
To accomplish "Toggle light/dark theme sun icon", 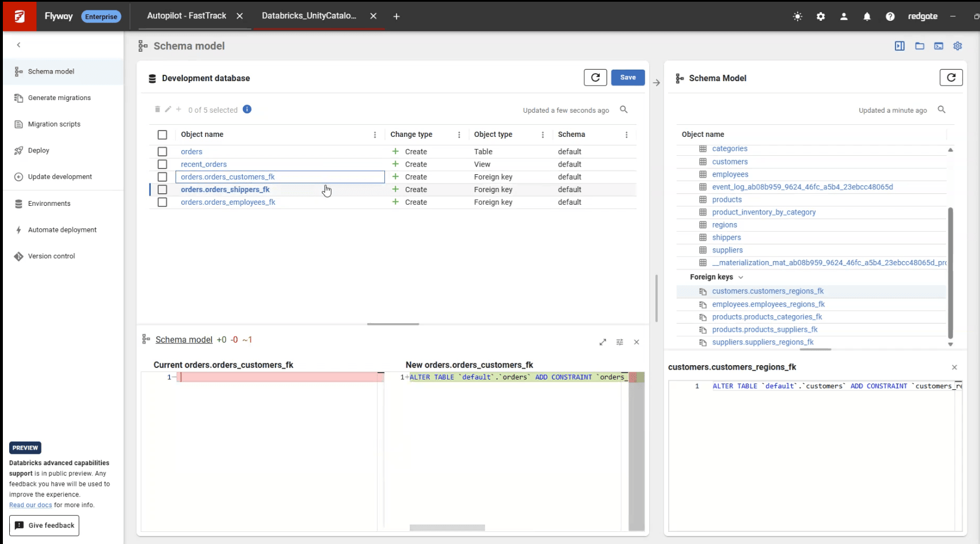I will coord(798,17).
